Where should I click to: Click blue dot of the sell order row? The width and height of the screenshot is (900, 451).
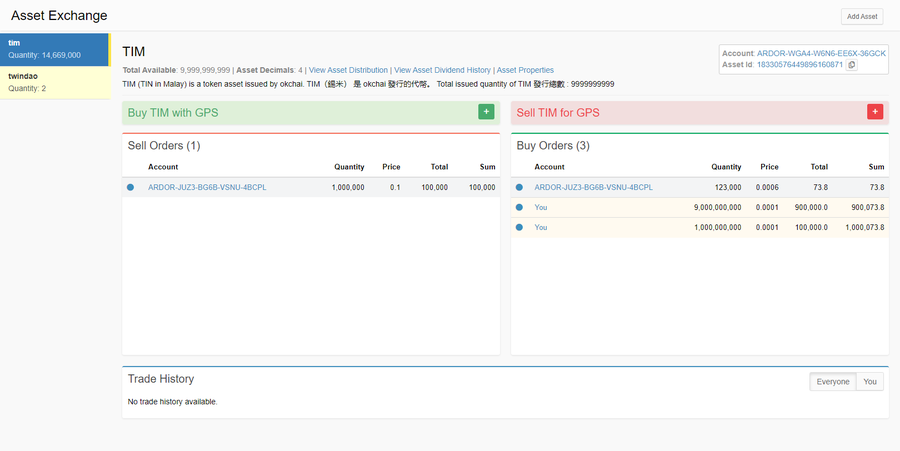130,187
